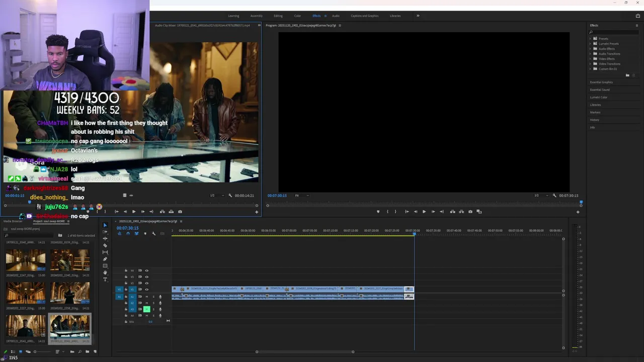Expand the Audio Effects folder
Image resolution: width=644 pixels, height=362 pixels.
pos(590,49)
